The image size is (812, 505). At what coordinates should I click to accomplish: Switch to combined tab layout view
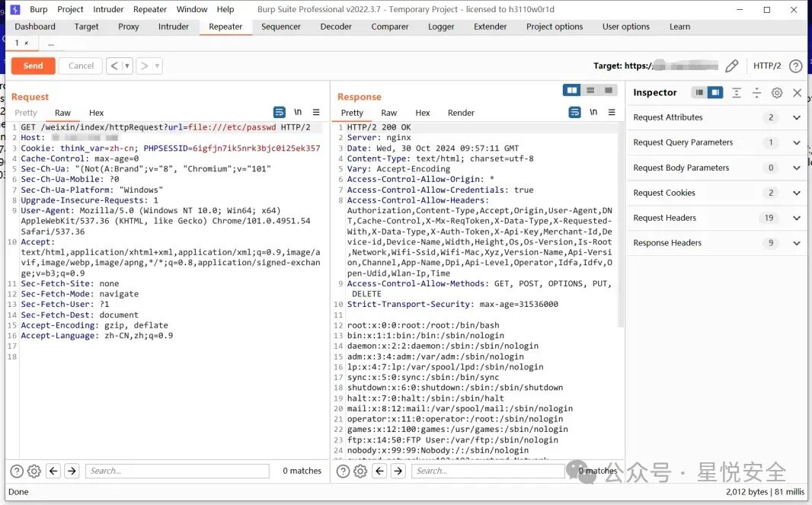click(x=609, y=90)
